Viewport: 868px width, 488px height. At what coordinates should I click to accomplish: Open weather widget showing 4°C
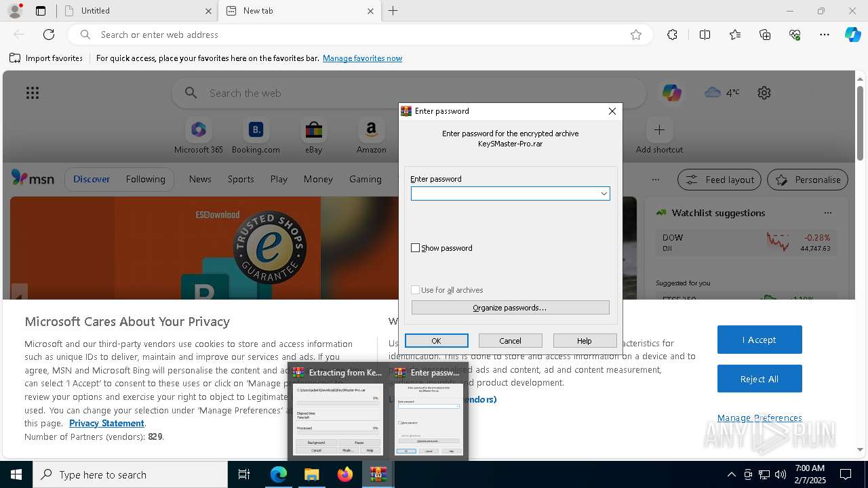coord(722,93)
